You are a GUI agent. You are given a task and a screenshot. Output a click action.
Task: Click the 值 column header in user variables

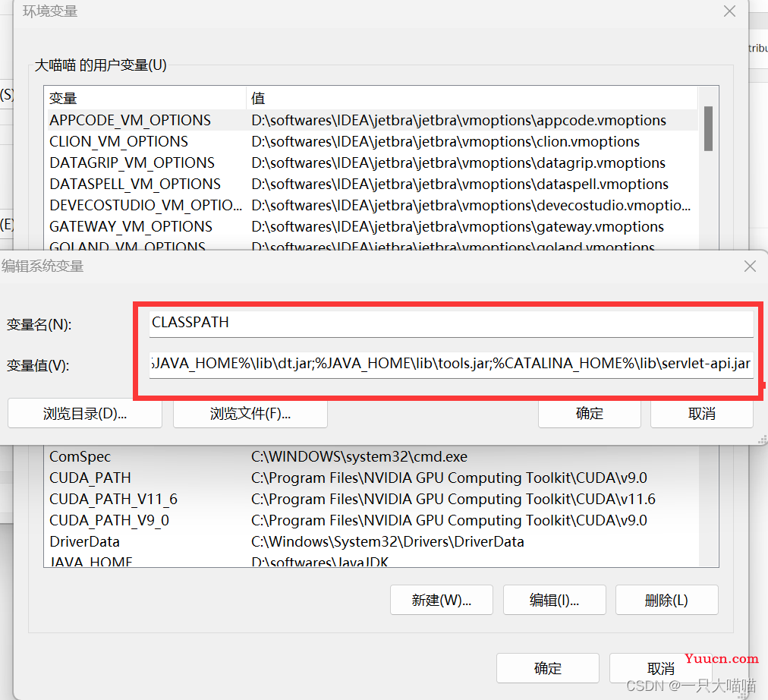click(x=472, y=98)
